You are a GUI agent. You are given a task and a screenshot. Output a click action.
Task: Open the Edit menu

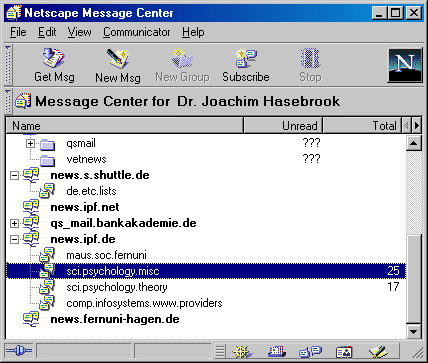click(47, 32)
